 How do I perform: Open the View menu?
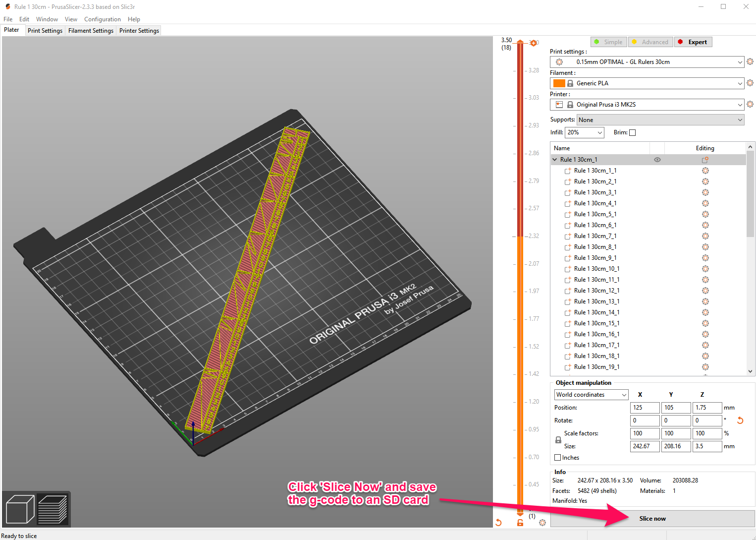(71, 19)
